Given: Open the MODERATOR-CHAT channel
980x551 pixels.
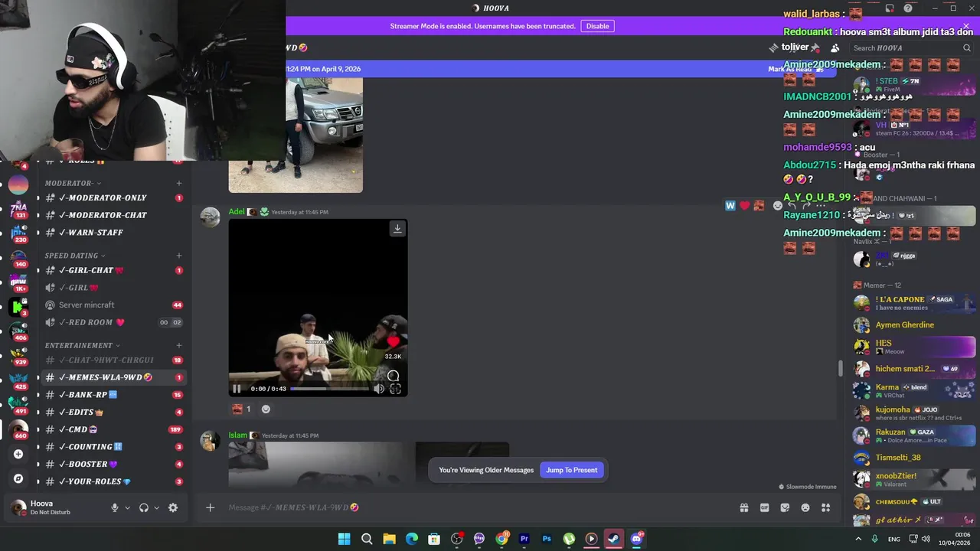Looking at the screenshot, I should coord(112,215).
